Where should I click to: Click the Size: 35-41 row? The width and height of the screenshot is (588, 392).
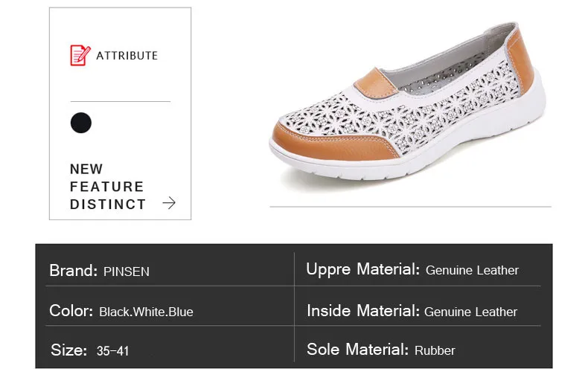pyautogui.click(x=89, y=350)
